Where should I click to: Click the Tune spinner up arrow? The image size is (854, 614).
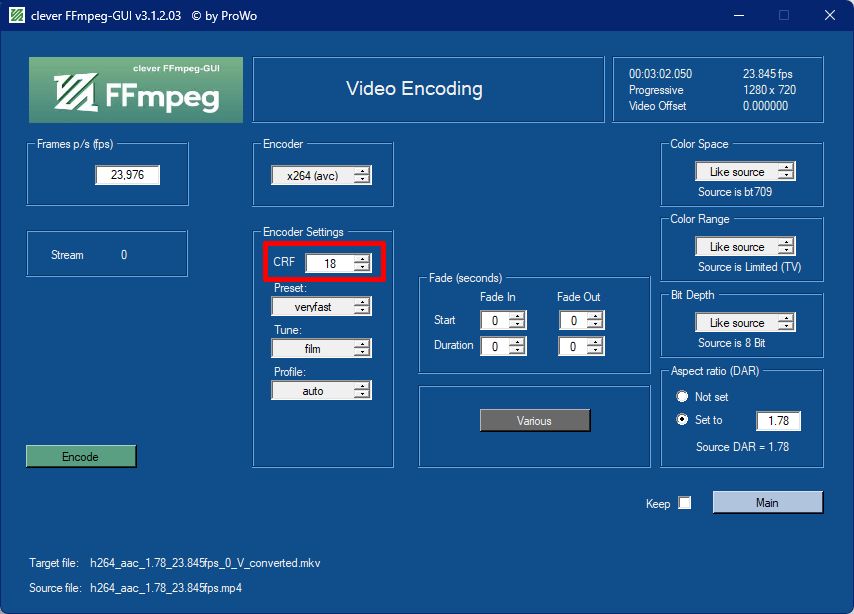click(362, 344)
